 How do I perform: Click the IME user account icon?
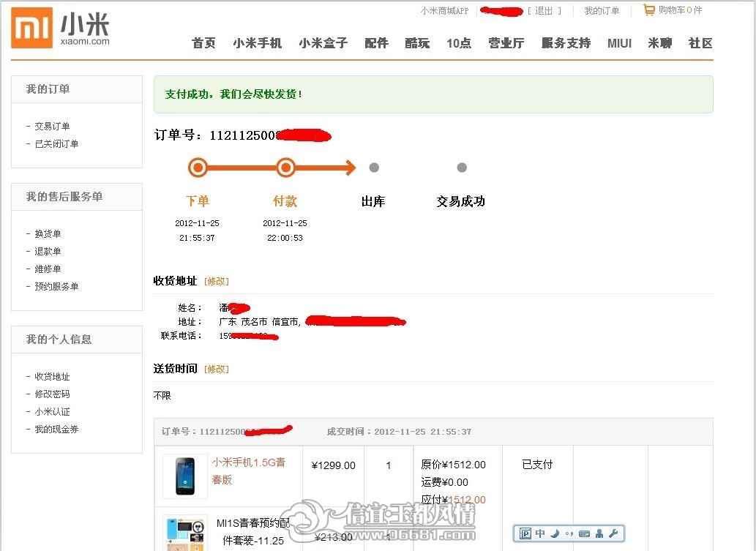pyautogui.click(x=599, y=533)
